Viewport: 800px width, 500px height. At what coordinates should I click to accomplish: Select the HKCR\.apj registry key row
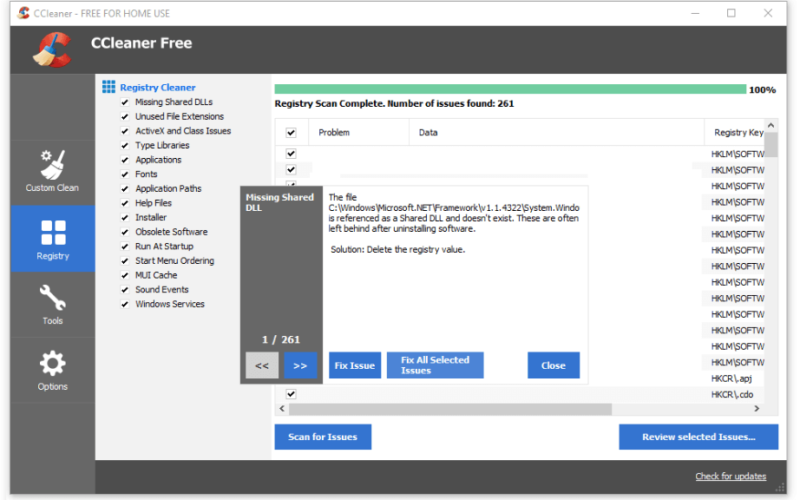[731, 379]
